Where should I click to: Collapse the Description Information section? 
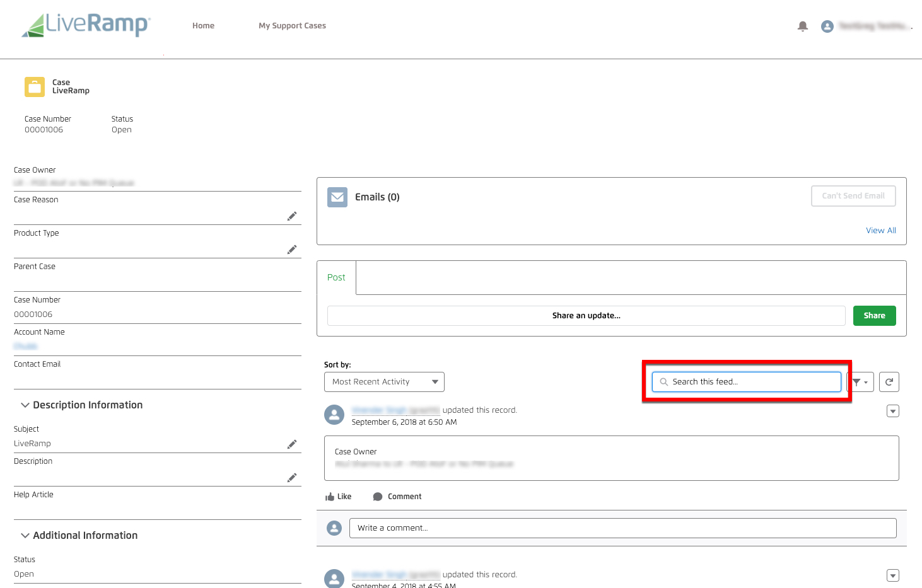(x=25, y=405)
